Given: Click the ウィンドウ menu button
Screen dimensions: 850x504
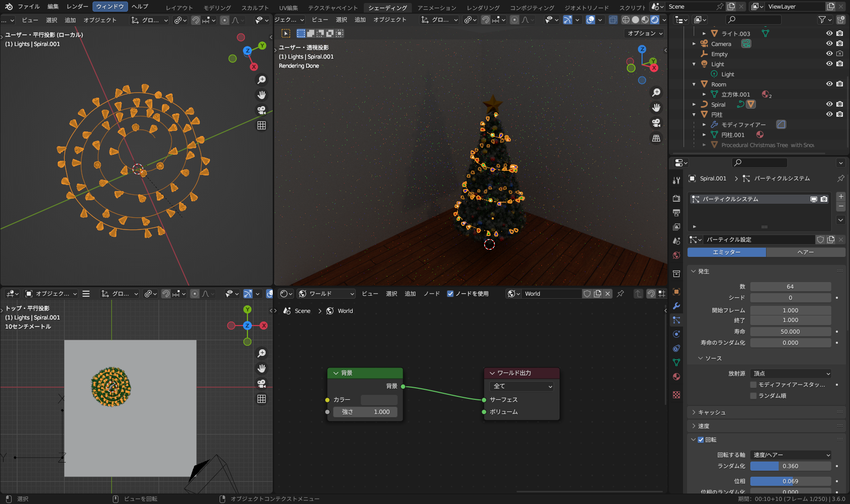Looking at the screenshot, I should coord(110,7).
